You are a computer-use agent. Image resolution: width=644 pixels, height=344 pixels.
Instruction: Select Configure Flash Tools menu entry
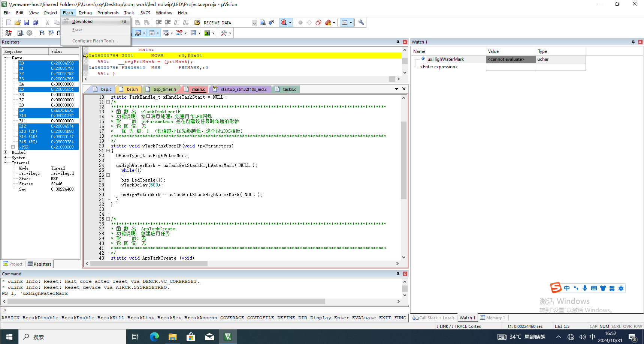(x=96, y=41)
